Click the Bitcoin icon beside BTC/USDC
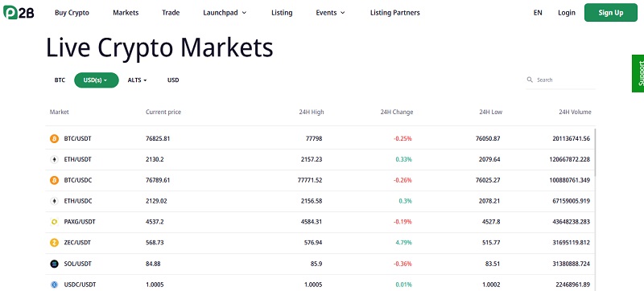The image size is (644, 291). (x=54, y=180)
